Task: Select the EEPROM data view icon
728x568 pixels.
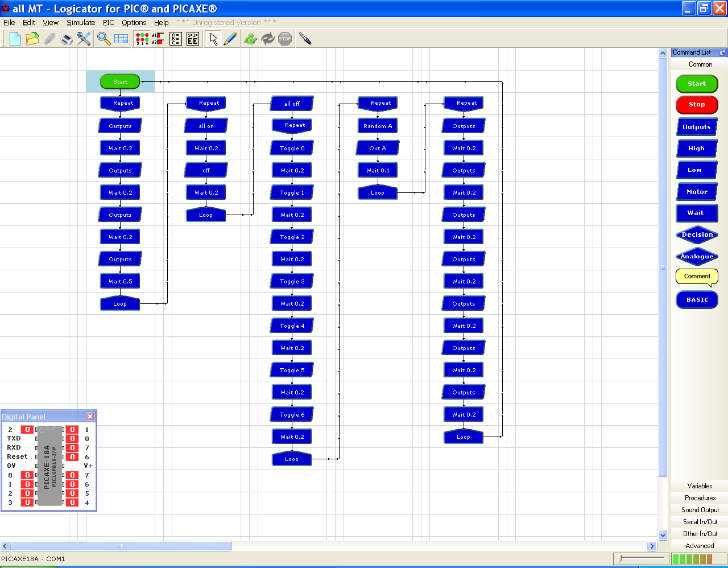Action: click(x=192, y=38)
